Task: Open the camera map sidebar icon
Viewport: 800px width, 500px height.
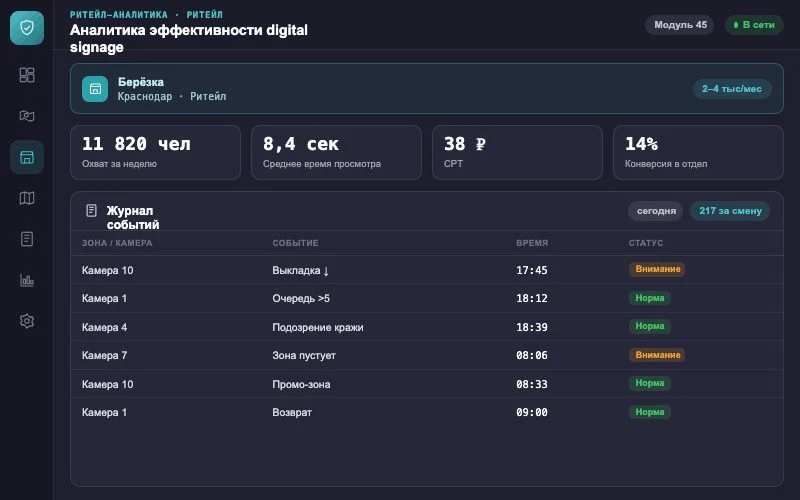Action: [x=27, y=116]
